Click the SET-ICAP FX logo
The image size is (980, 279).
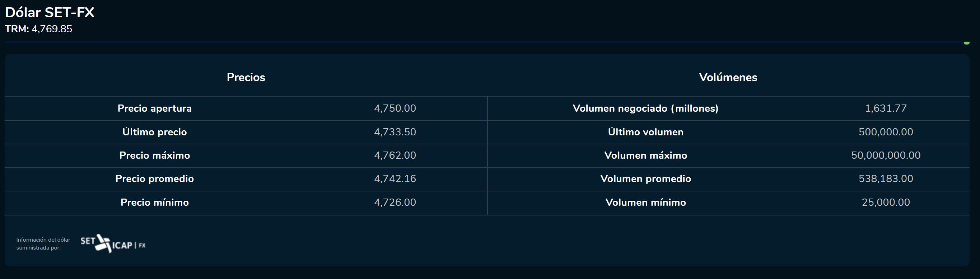point(113,243)
